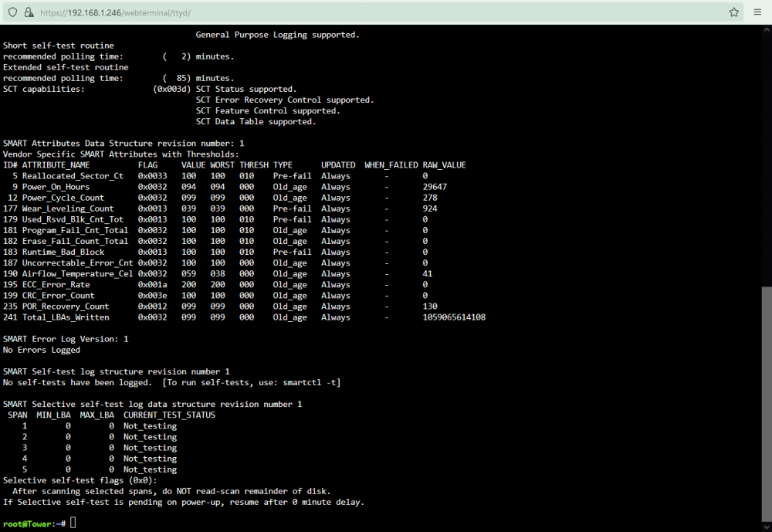772x532 pixels.
Task: Click 'SCT Error Recovery Control supported.' text
Action: pos(285,100)
